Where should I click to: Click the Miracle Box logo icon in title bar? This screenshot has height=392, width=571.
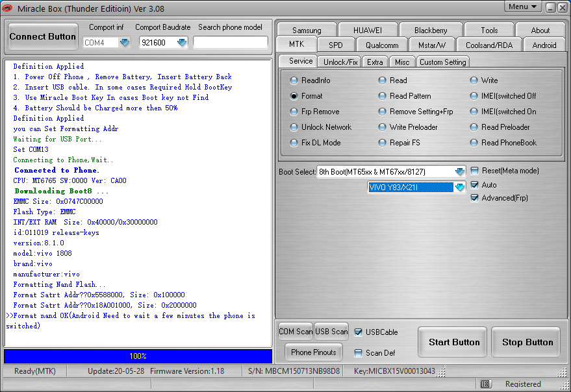(x=7, y=8)
